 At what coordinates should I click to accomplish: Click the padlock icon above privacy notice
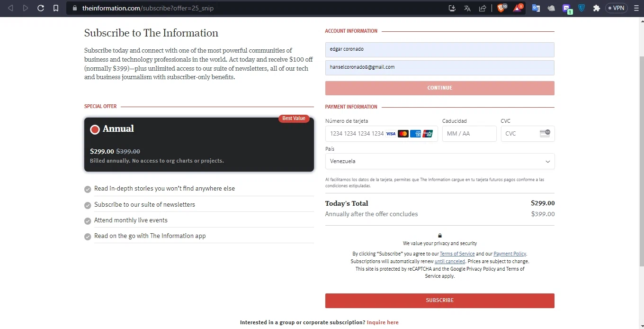[x=440, y=236]
